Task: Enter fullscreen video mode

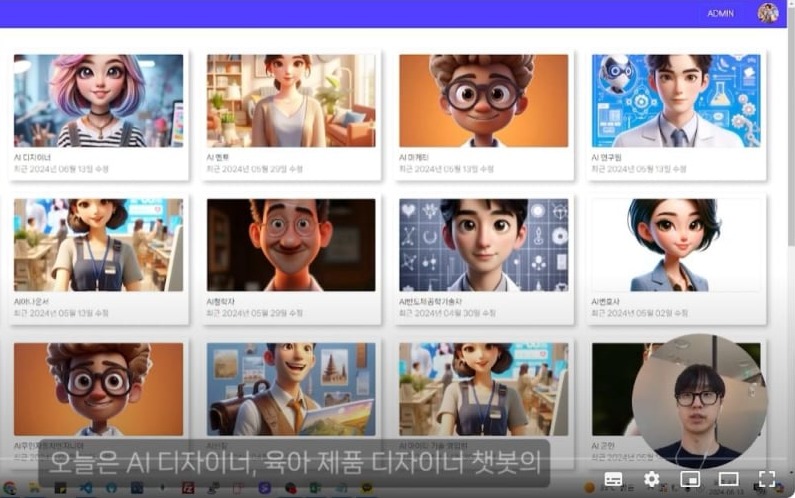Action: 767,480
